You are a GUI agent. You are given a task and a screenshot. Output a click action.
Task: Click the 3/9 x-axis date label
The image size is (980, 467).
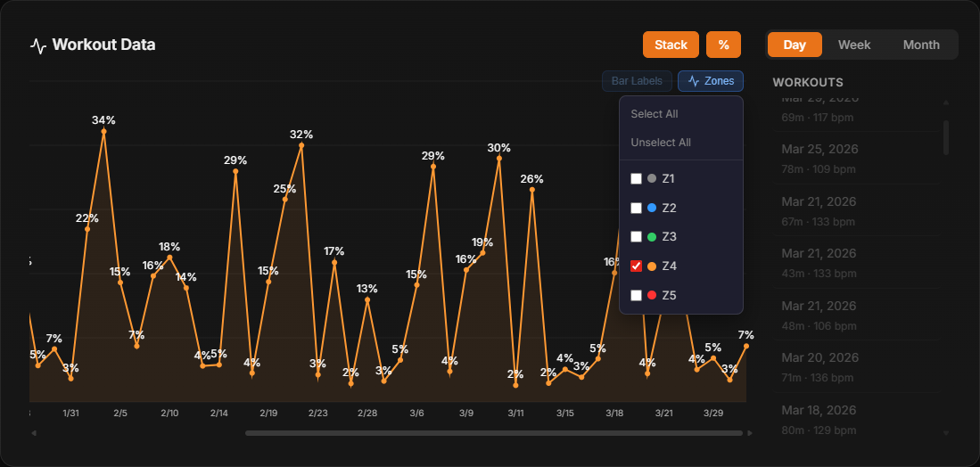coord(465,414)
